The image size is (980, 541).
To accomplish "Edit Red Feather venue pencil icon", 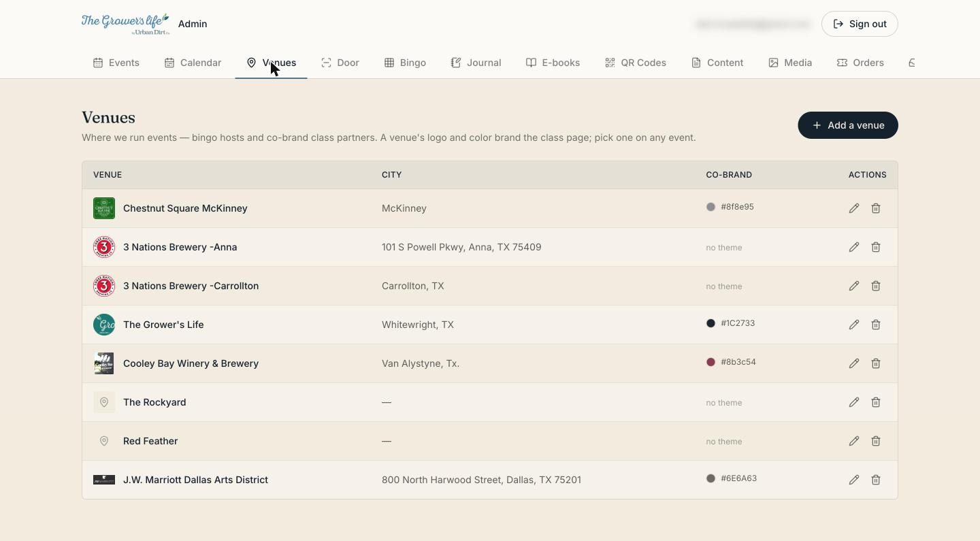I will click(854, 441).
